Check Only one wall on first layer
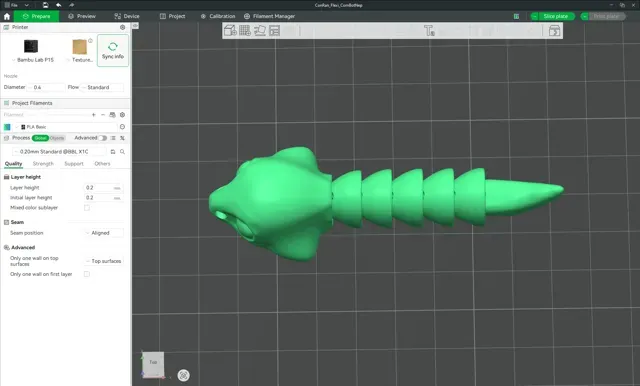Viewport: 640px width, 386px height. (87, 274)
